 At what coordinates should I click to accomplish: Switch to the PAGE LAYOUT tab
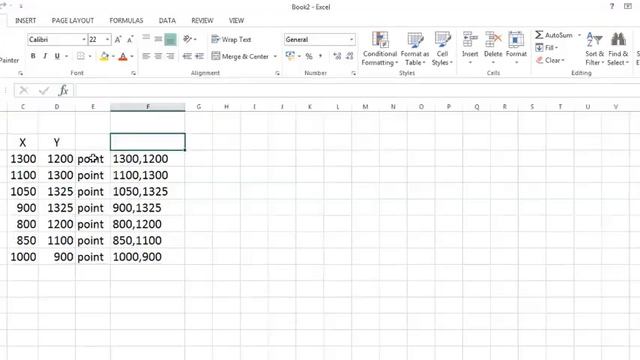(x=73, y=20)
